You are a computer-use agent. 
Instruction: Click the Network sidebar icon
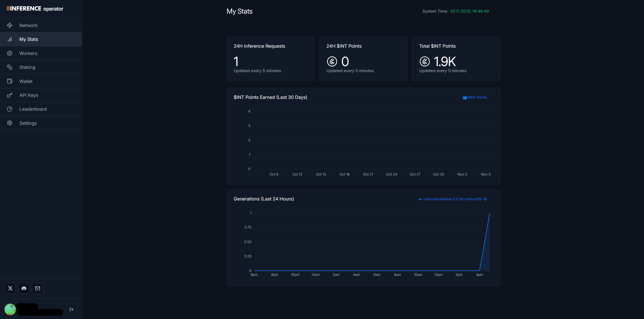coord(10,25)
